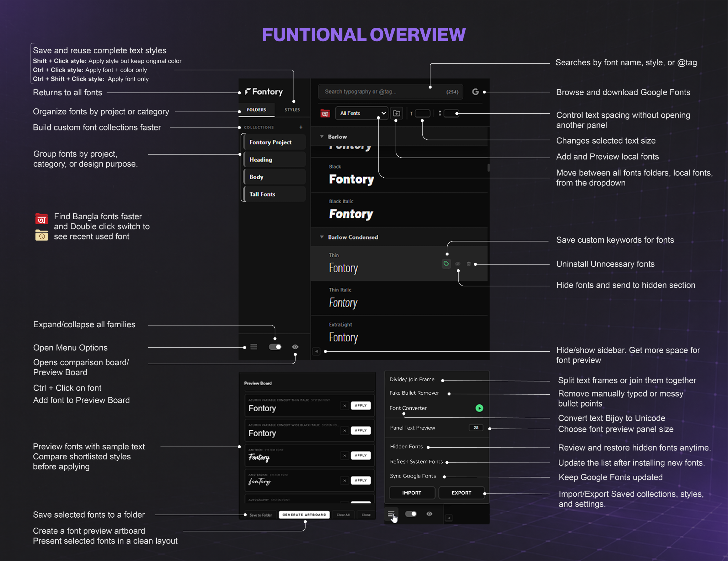Viewport: 728px width, 561px height.
Task: Select Refresh System Fonts
Action: point(416,462)
